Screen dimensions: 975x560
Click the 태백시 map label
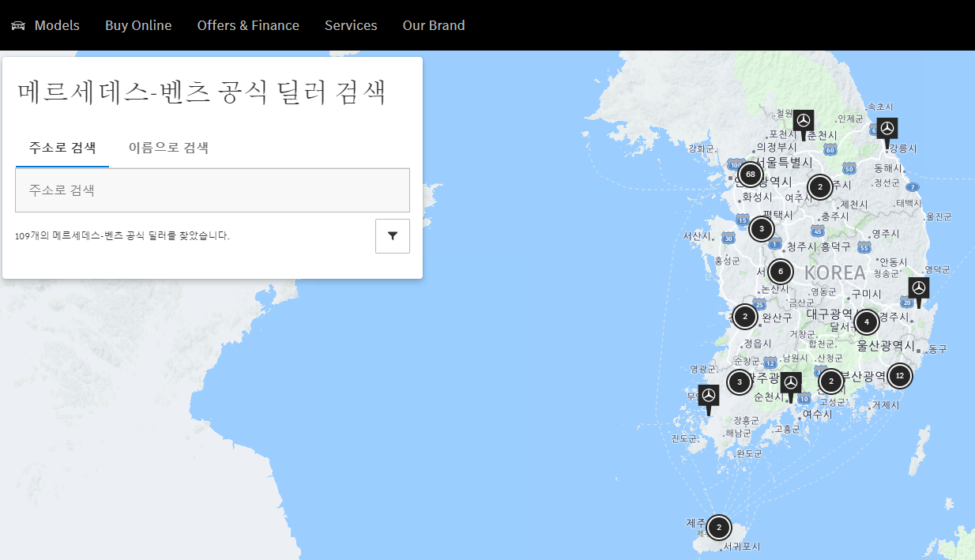tap(908, 203)
